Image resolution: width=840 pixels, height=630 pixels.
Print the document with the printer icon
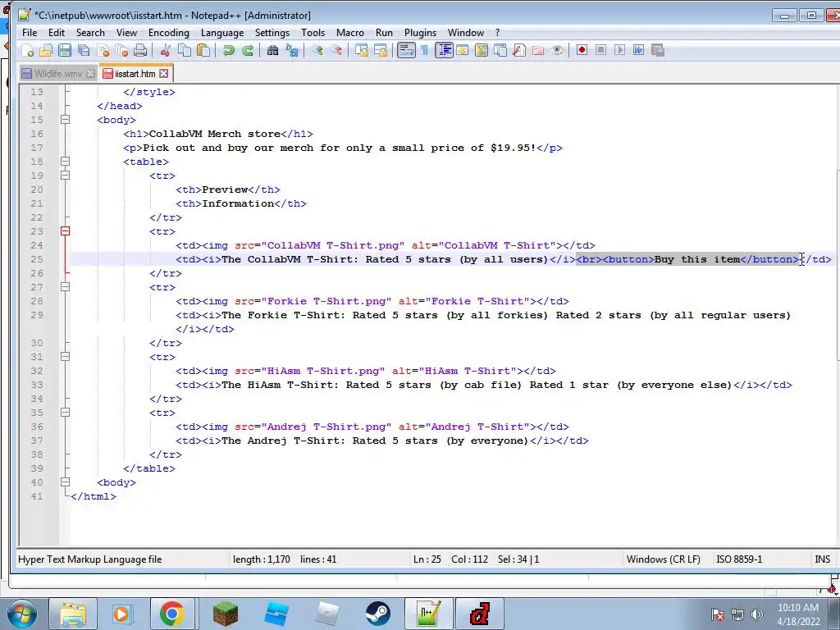pos(140,50)
